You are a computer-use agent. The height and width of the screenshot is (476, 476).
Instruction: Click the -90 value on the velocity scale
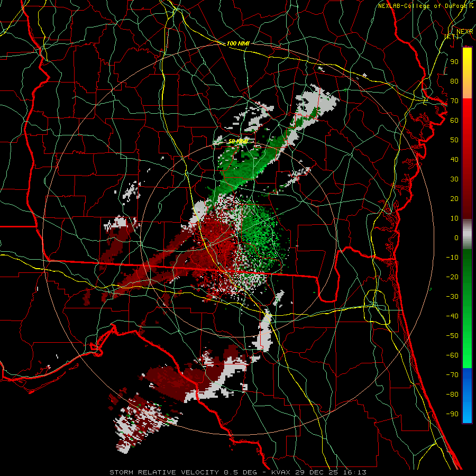(x=452, y=414)
